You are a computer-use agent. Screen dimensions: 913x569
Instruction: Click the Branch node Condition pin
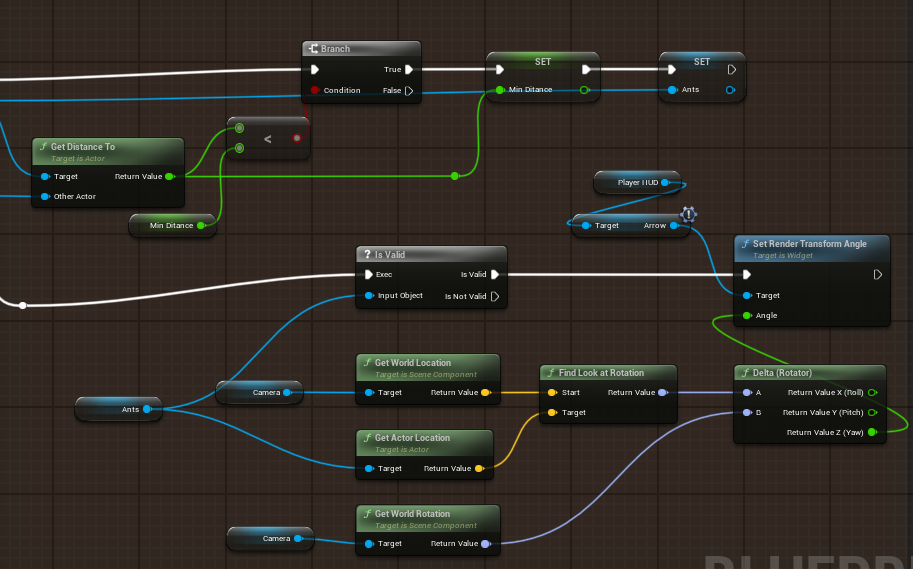click(x=315, y=90)
